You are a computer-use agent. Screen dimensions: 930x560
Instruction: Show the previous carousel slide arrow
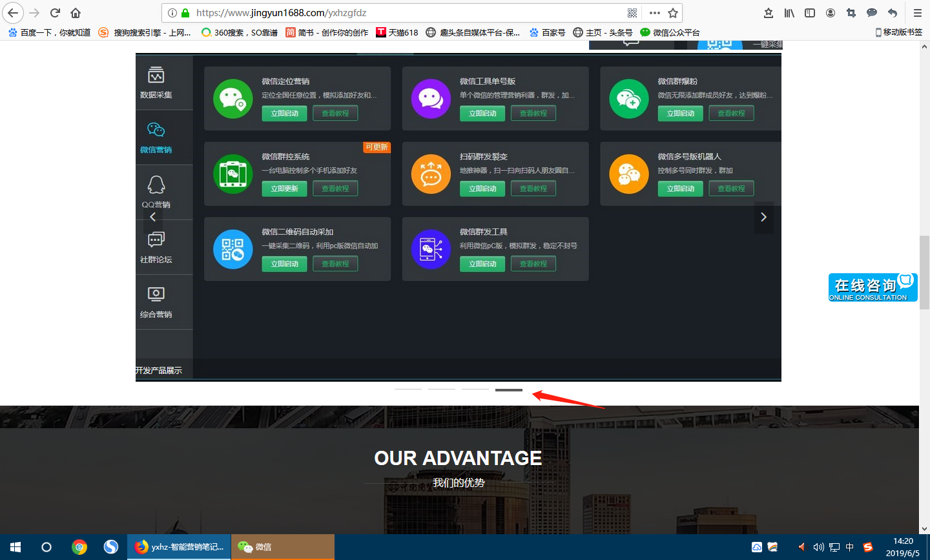pyautogui.click(x=153, y=217)
